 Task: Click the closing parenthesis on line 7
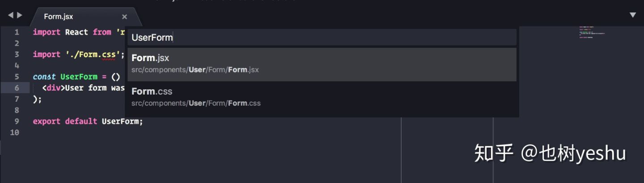click(35, 99)
